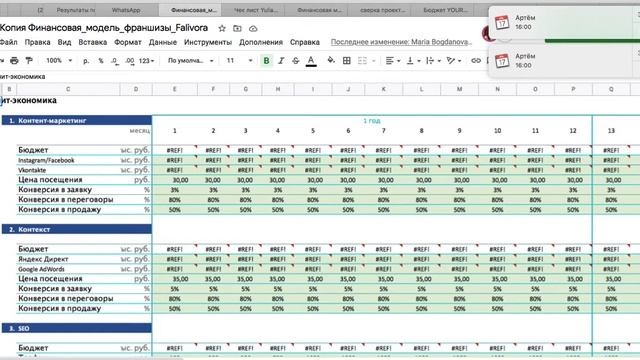Activate the paint format roller tool
This screenshot has width=640, height=360.
tap(29, 60)
